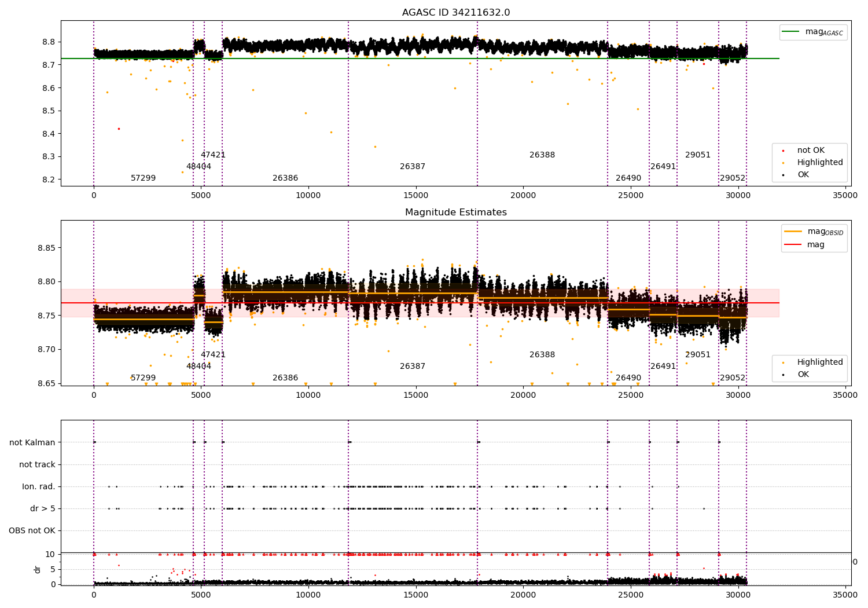Click OBSID label 29052 in the top plot
868x608 pixels.
[x=733, y=178]
